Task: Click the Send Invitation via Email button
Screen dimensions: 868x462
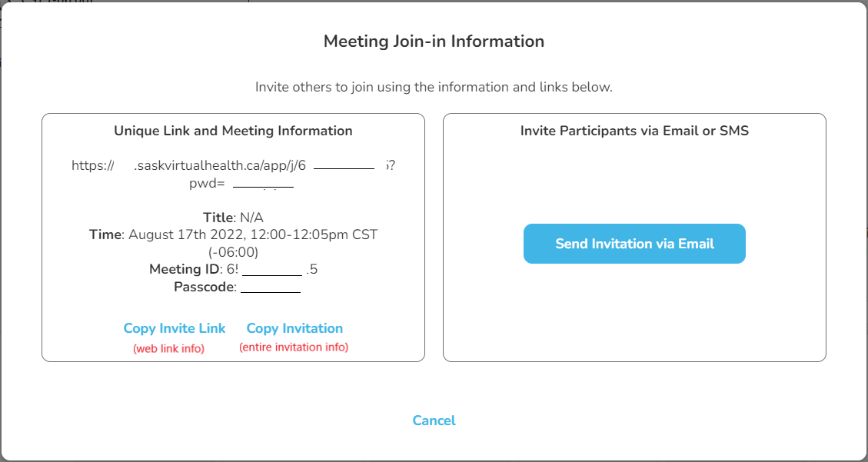Action: click(x=634, y=244)
